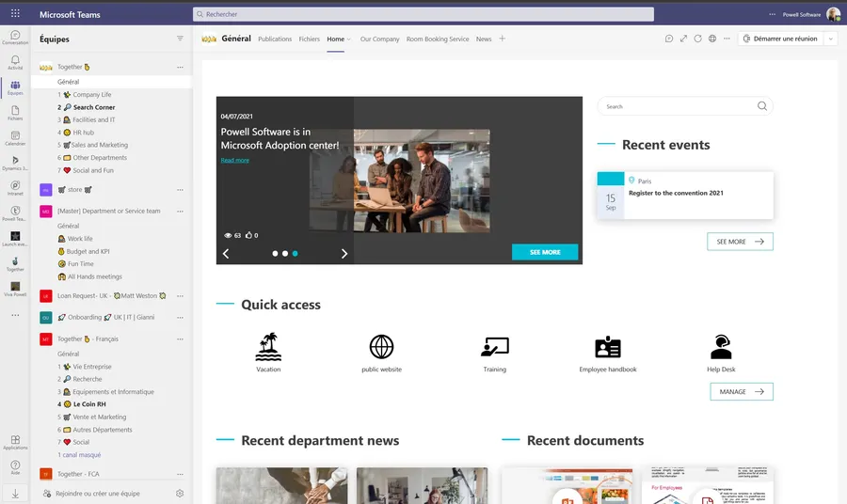Open Register to the convention 2021 event
This screenshot has height=504, width=847.
[676, 193]
